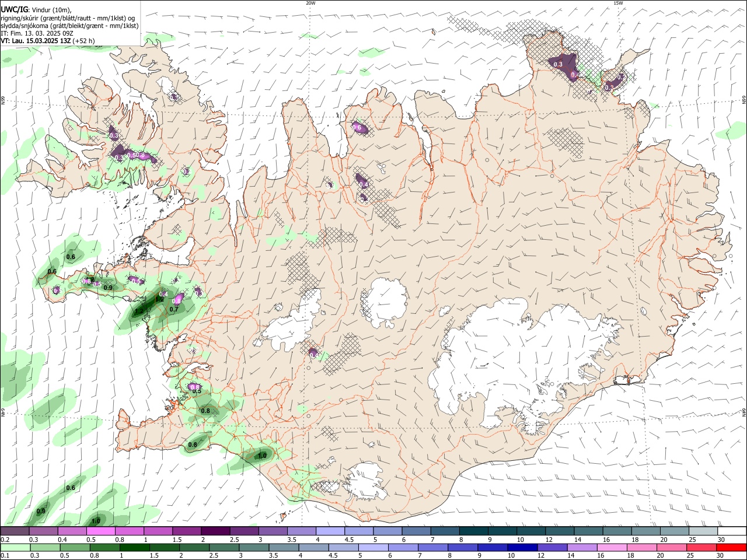Viewport: 747px width, 560px height.
Task: Click the 15W longitude label
Action: click(618, 2)
